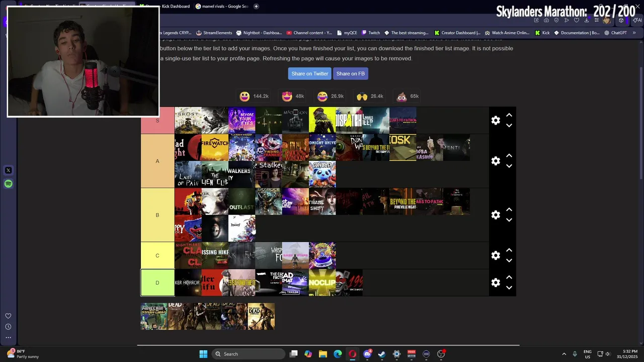Move A tier row down with arrow
The width and height of the screenshot is (644, 362).
point(509,166)
